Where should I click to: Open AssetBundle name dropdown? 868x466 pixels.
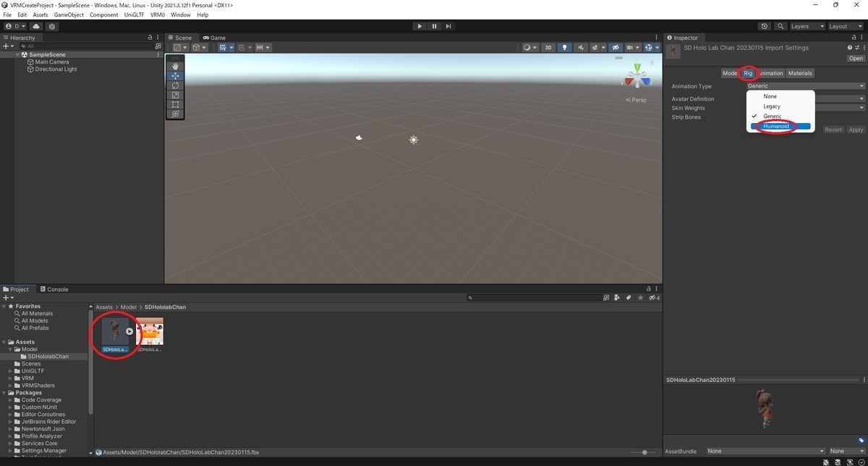pos(765,451)
